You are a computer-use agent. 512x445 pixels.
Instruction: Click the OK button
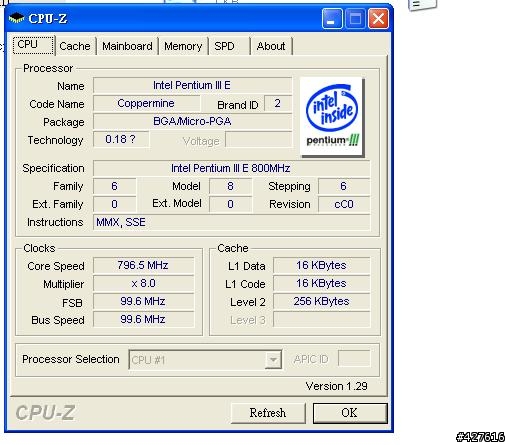tap(350, 413)
